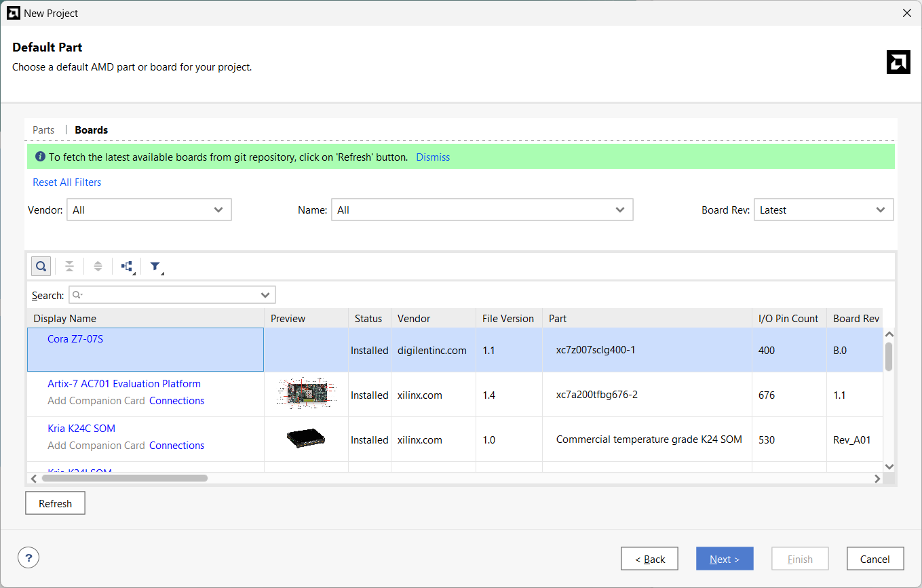The image size is (922, 588).
Task: Open the filter funnel icon menu
Action: 156,267
